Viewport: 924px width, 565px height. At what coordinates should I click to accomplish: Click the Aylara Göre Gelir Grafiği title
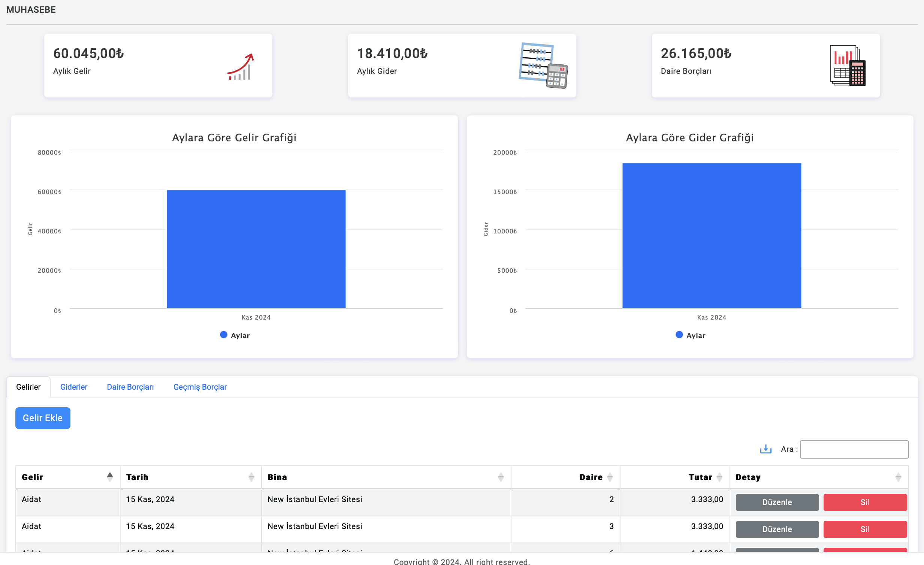click(x=235, y=138)
